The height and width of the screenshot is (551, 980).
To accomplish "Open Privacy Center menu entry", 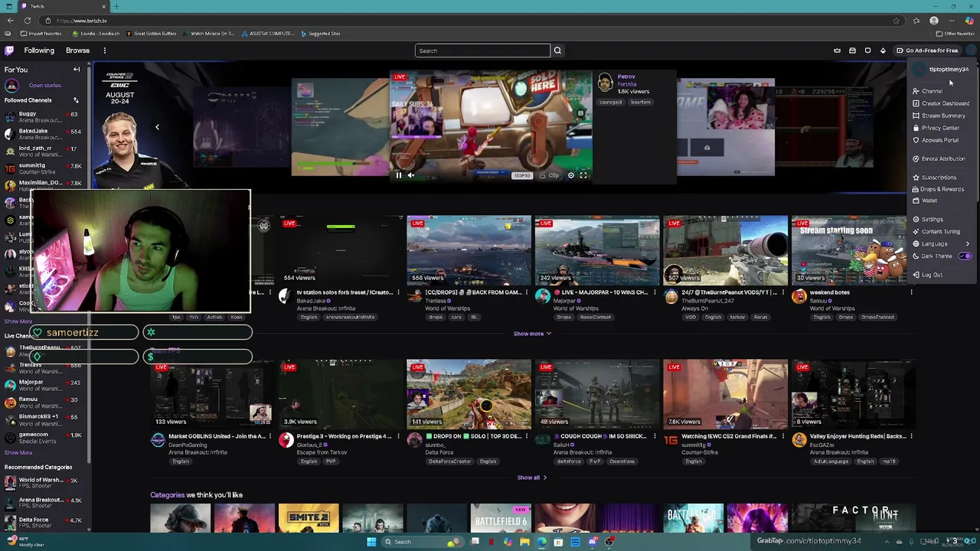I will point(943,128).
